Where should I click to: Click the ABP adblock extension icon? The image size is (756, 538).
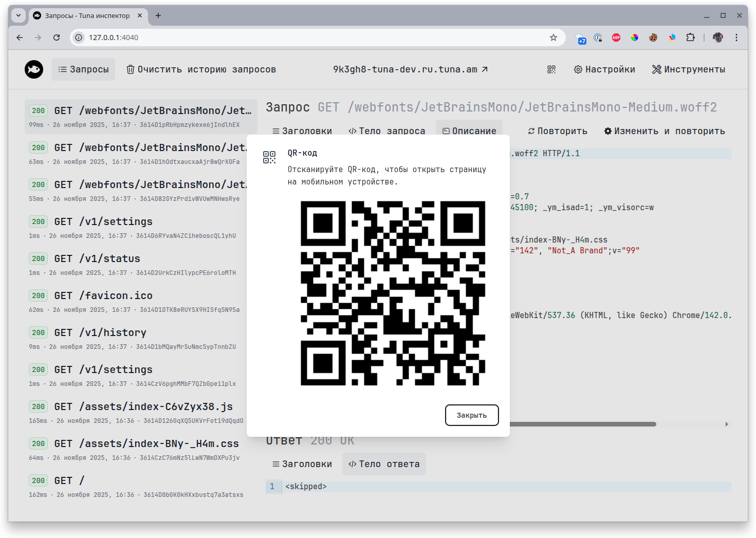coord(616,37)
